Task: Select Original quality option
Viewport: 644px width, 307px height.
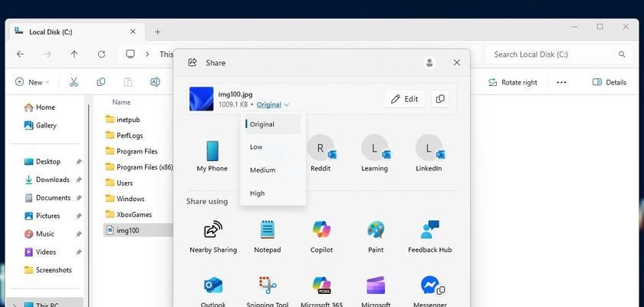Action: click(x=273, y=124)
